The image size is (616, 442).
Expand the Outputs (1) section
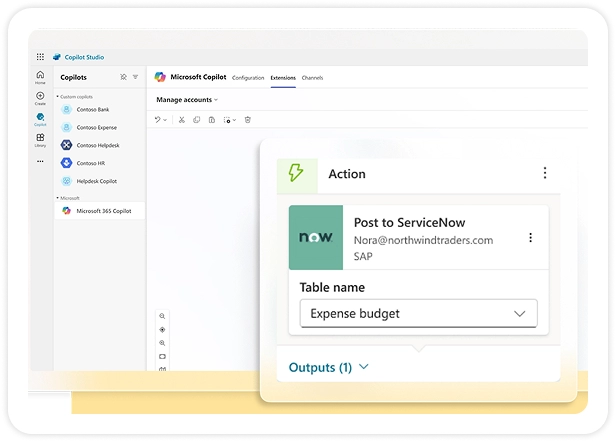329,367
